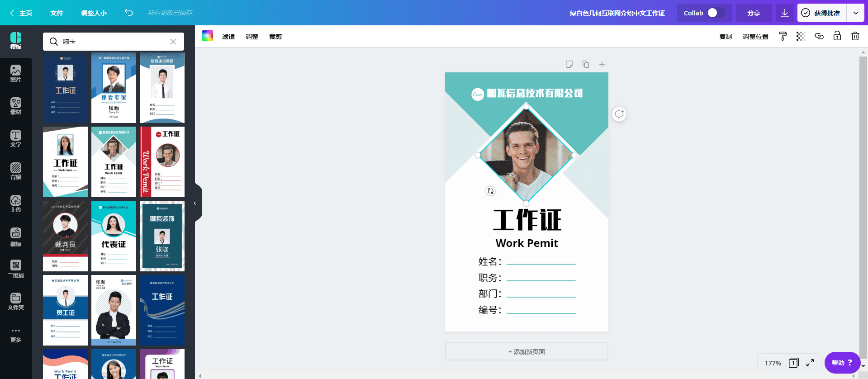The image size is (868, 379).
Task: Select the 代表证 template
Action: click(x=114, y=236)
